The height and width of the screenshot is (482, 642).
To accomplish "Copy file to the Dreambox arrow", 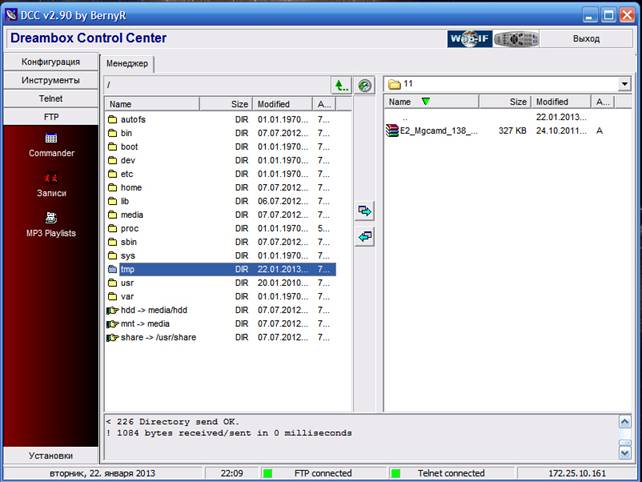I will (364, 236).
